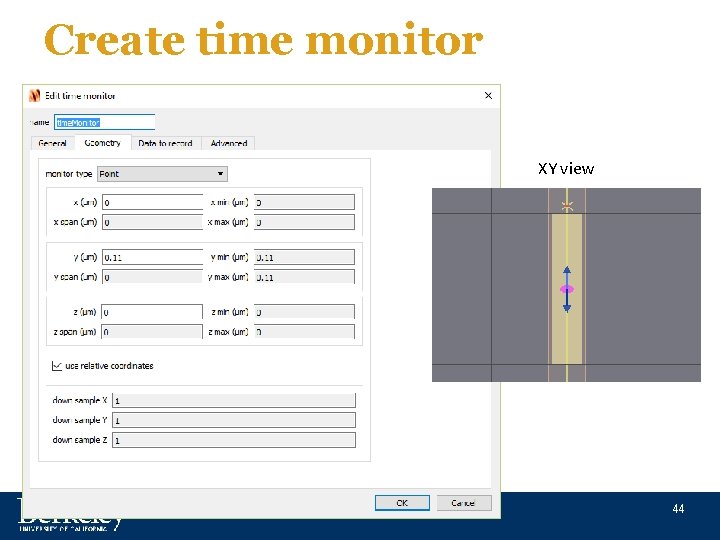Click the slide number 44
This screenshot has width=720, height=540.
click(x=678, y=509)
